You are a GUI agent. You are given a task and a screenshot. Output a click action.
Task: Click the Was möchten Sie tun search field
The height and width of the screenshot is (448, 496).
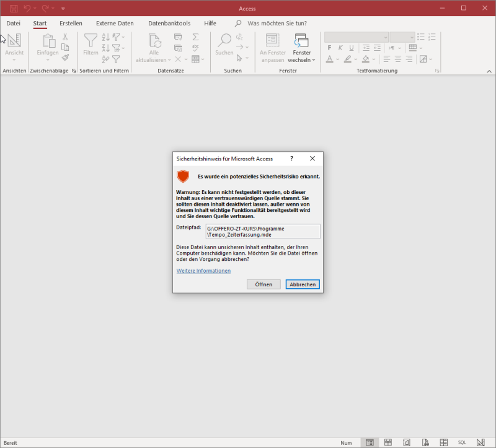click(277, 23)
